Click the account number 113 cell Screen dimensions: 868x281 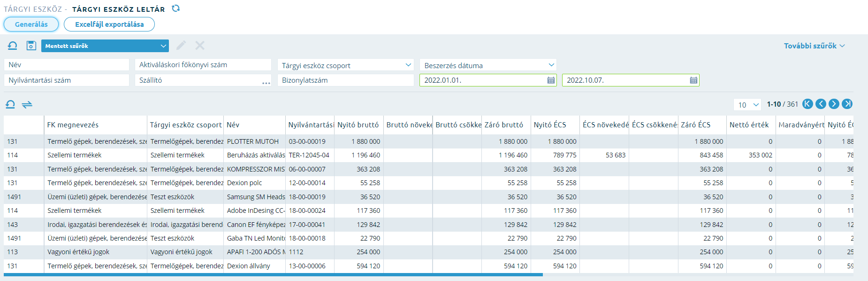24,252
